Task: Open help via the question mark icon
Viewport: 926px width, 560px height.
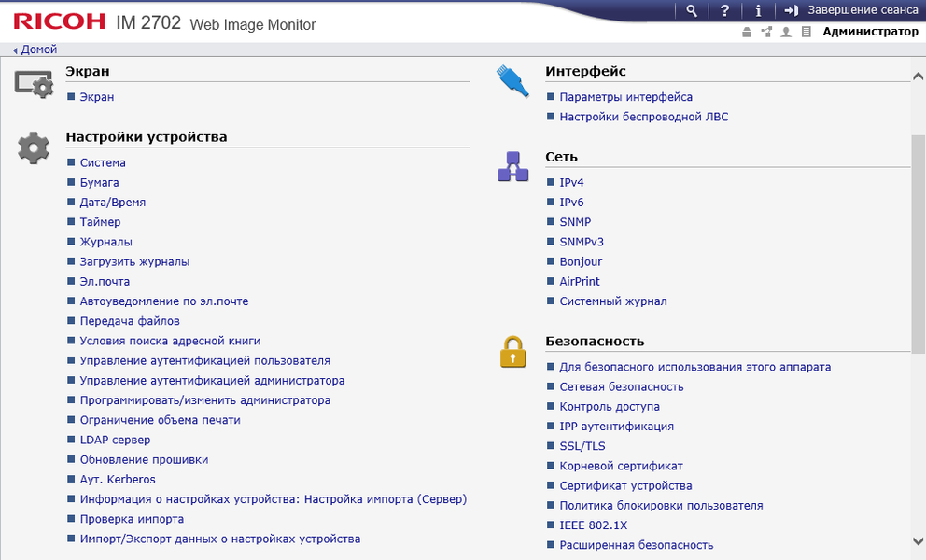Action: point(724,10)
